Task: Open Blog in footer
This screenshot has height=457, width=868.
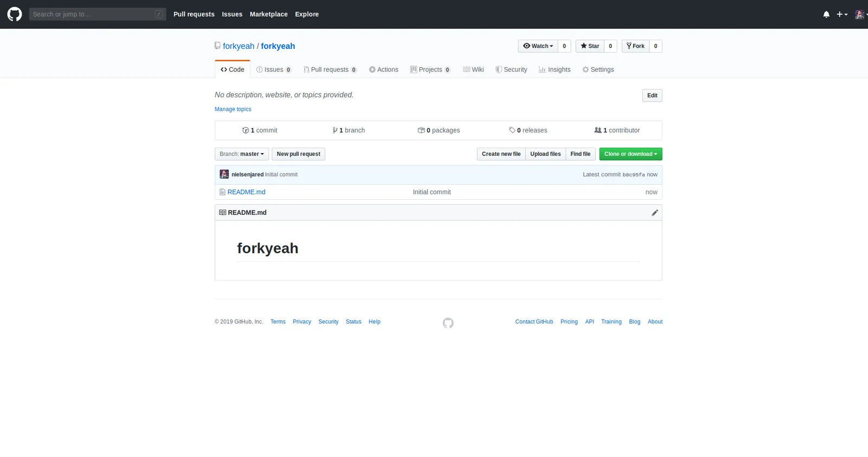Action: (x=634, y=322)
